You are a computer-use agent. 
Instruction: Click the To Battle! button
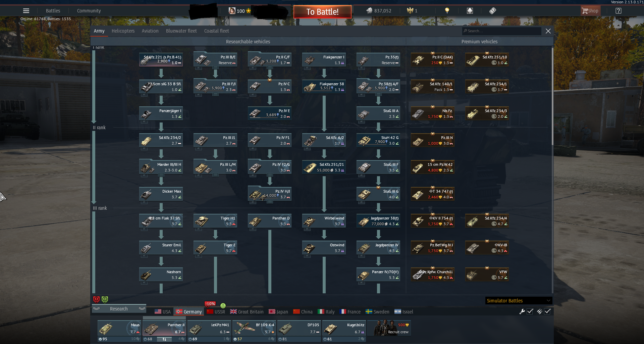point(322,12)
